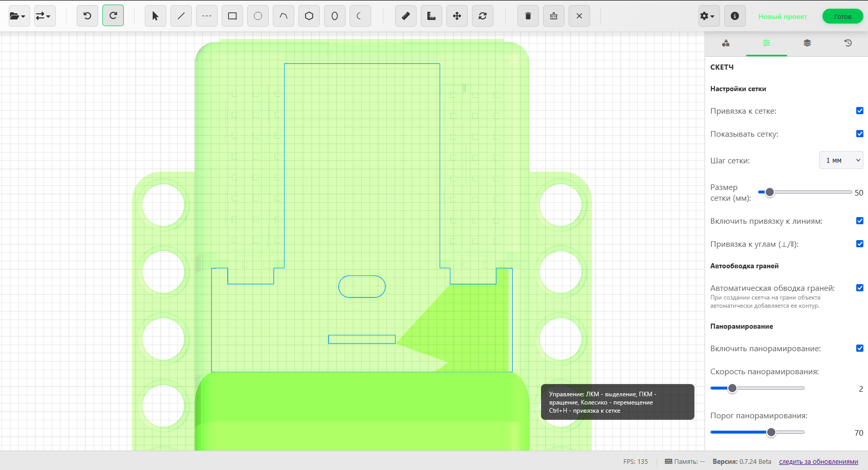
Task: Select the line drawing tool
Action: tap(181, 16)
